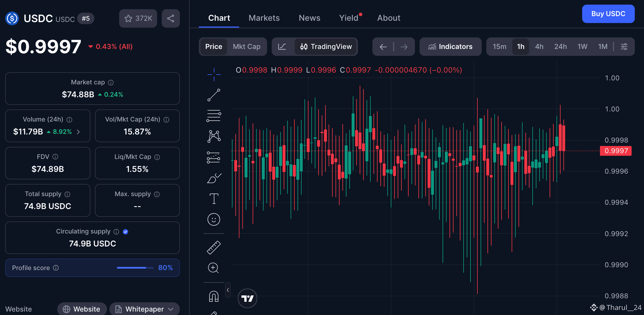Toggle the magnet snap mode
Viewport: 644px width, 315px height.
point(214,296)
